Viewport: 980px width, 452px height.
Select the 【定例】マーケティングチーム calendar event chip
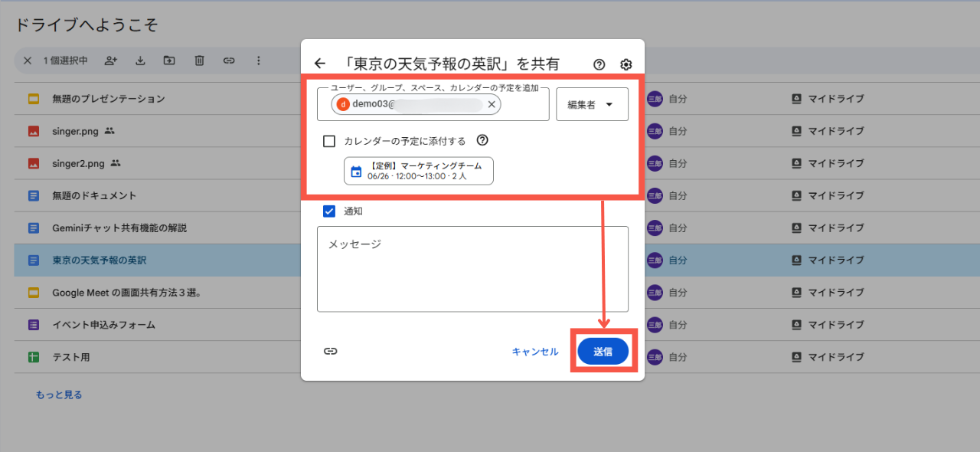(x=419, y=171)
